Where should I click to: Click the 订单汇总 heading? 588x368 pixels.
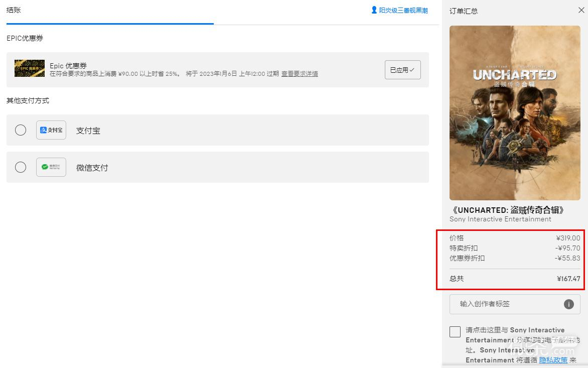point(464,11)
